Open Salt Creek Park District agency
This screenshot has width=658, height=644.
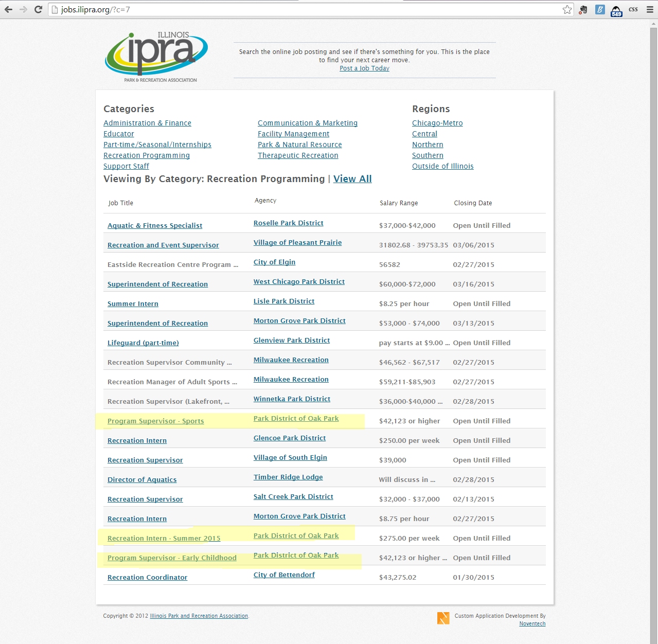[293, 496]
